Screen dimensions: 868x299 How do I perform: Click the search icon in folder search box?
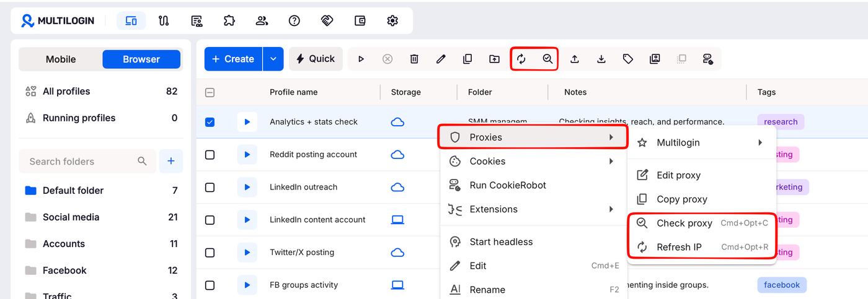(143, 161)
